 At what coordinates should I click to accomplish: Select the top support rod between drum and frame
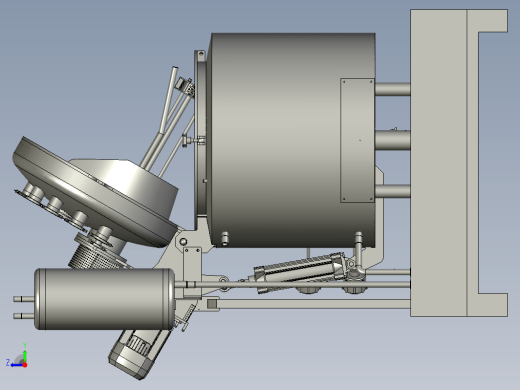click(x=393, y=89)
